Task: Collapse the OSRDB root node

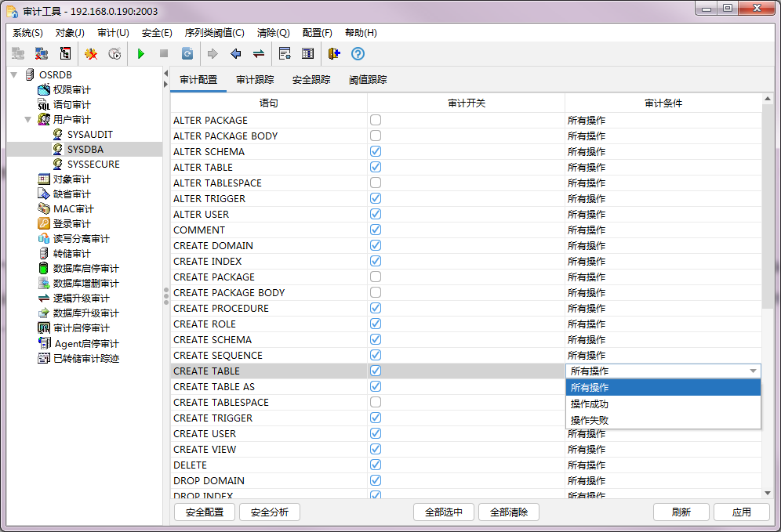Action: (15, 74)
